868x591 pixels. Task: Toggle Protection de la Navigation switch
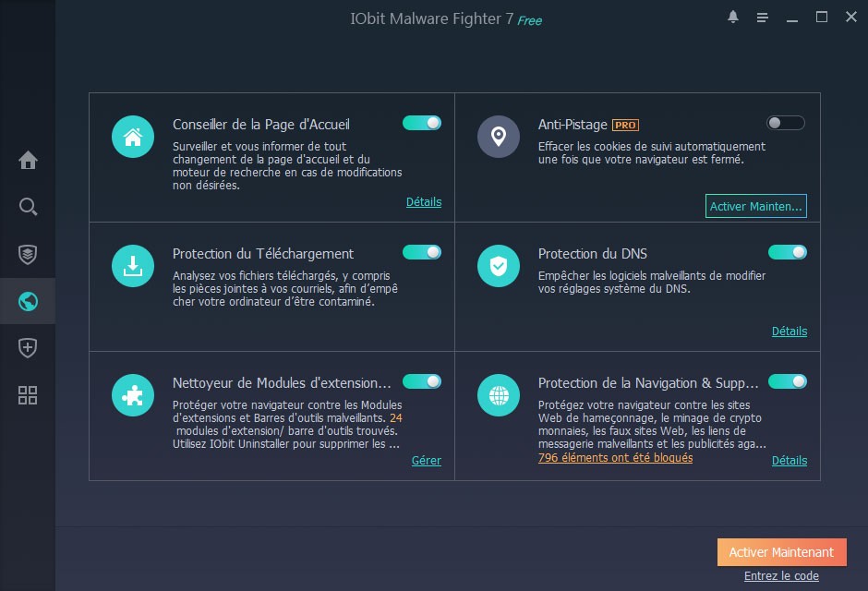click(787, 381)
